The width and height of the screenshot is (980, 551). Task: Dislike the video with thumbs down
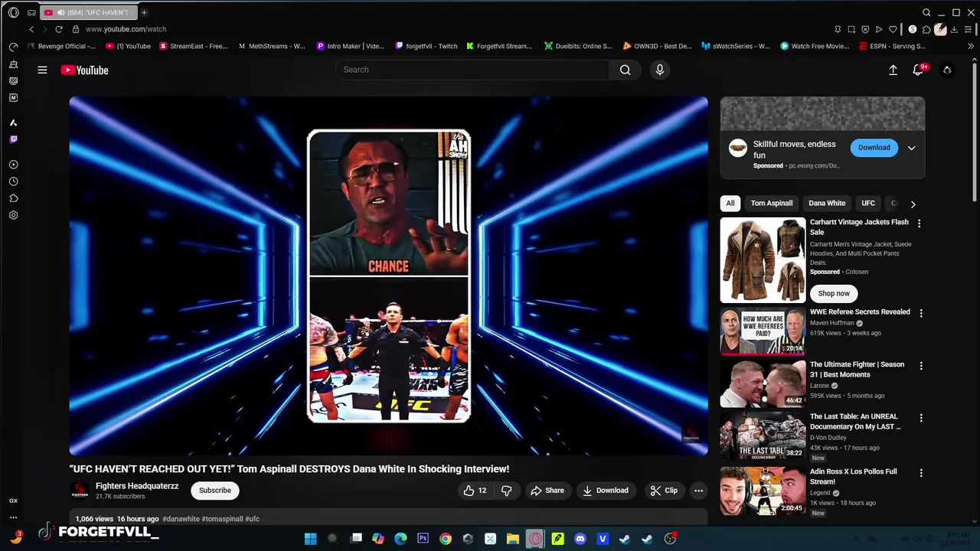click(x=506, y=491)
